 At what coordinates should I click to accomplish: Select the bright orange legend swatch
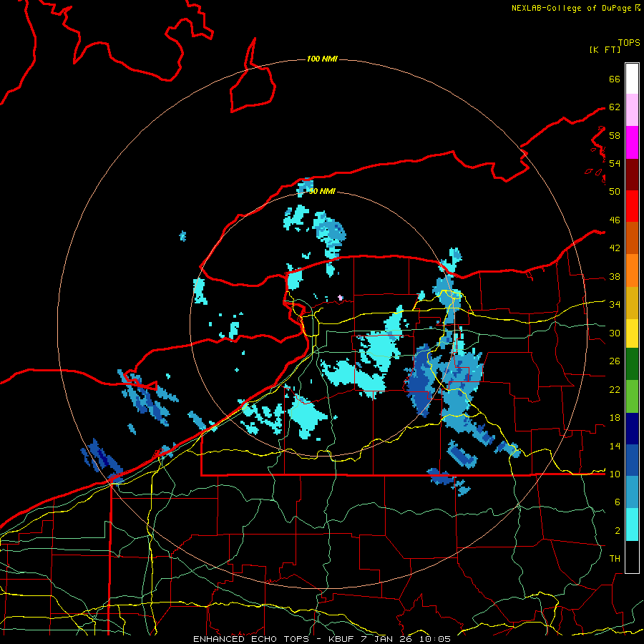coord(632,270)
